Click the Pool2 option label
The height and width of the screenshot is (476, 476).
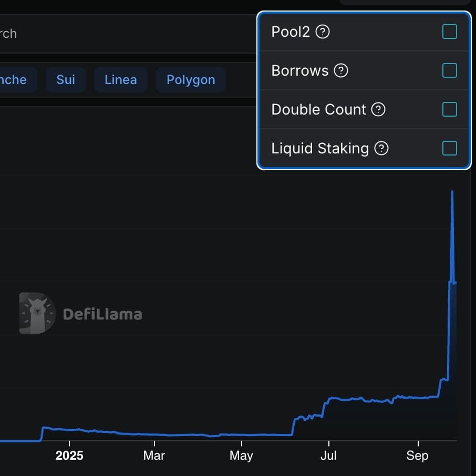pos(291,32)
